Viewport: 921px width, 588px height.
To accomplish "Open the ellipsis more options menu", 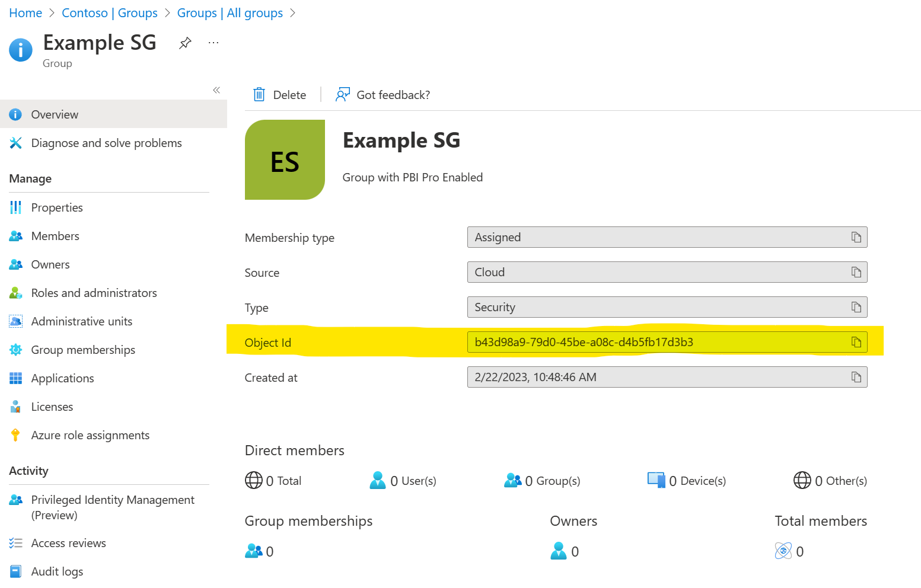I will [213, 43].
